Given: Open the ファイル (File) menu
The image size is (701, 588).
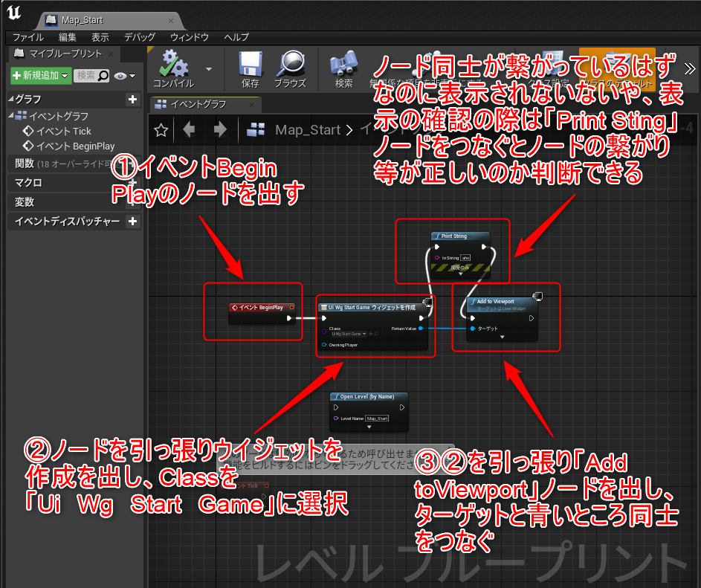Looking at the screenshot, I should pyautogui.click(x=28, y=36).
